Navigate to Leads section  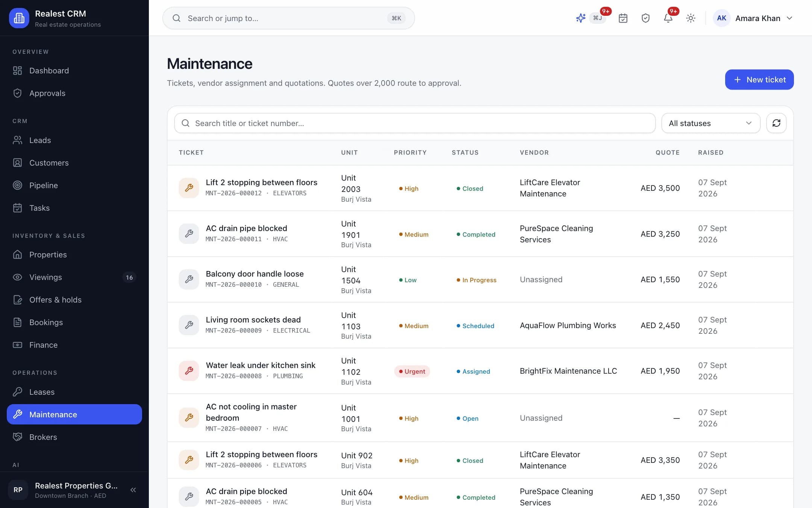[74, 140]
